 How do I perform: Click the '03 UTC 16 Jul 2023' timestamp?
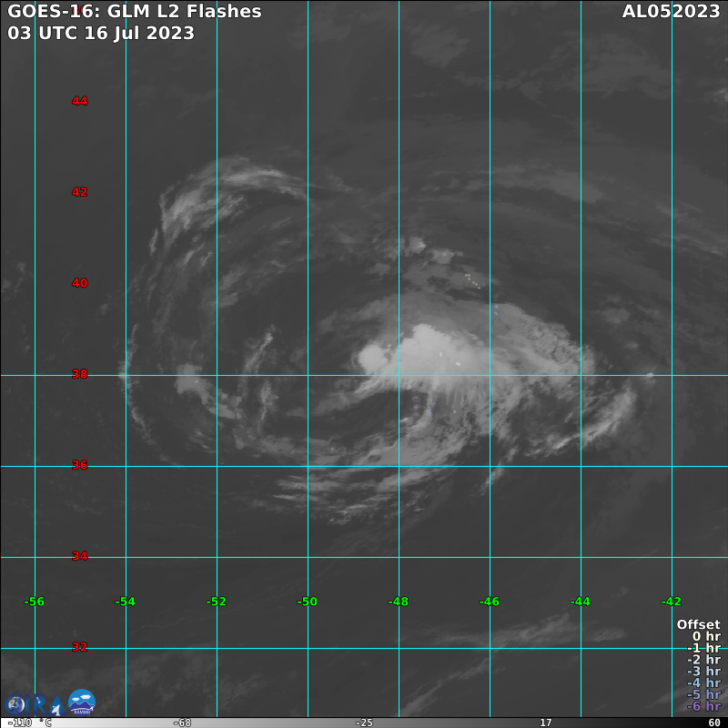[x=101, y=33]
